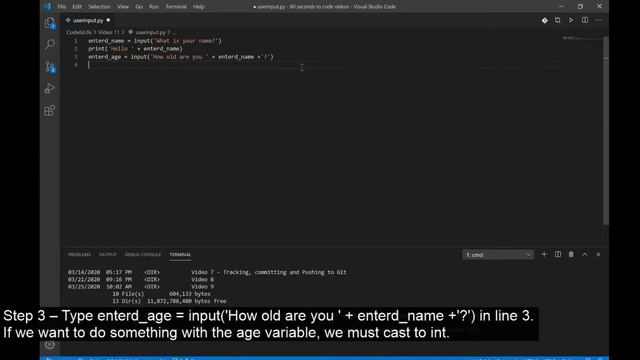Switch to the TERMINAL panel tab
Image resolution: width=640 pixels, height=360 pixels.
click(180, 254)
